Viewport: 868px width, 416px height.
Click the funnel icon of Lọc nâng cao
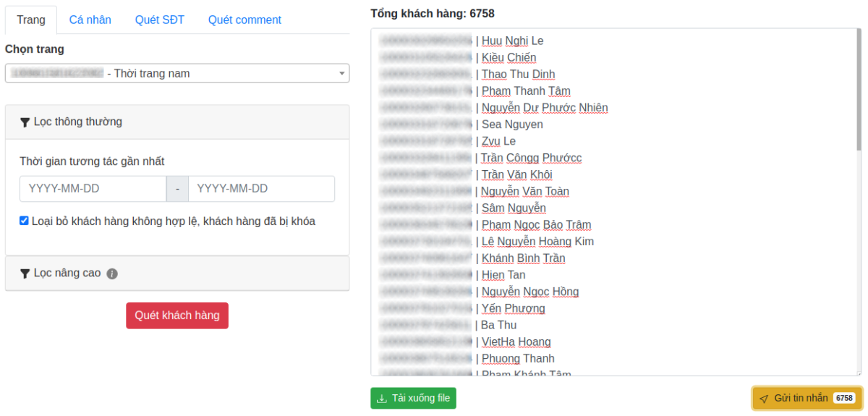pos(25,273)
